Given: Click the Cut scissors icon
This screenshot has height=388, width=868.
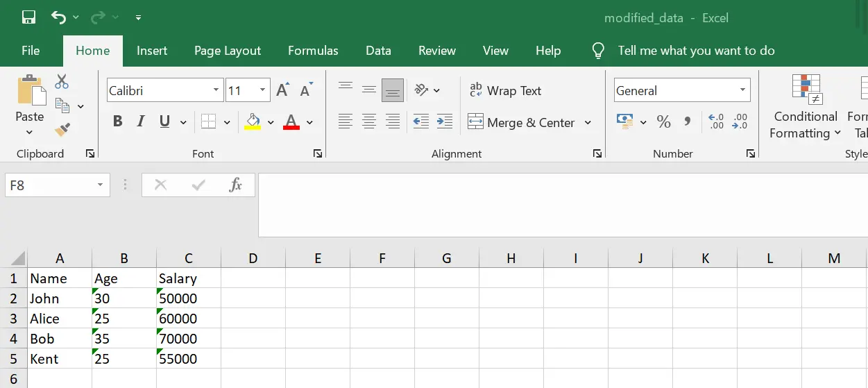Looking at the screenshot, I should pyautogui.click(x=62, y=82).
